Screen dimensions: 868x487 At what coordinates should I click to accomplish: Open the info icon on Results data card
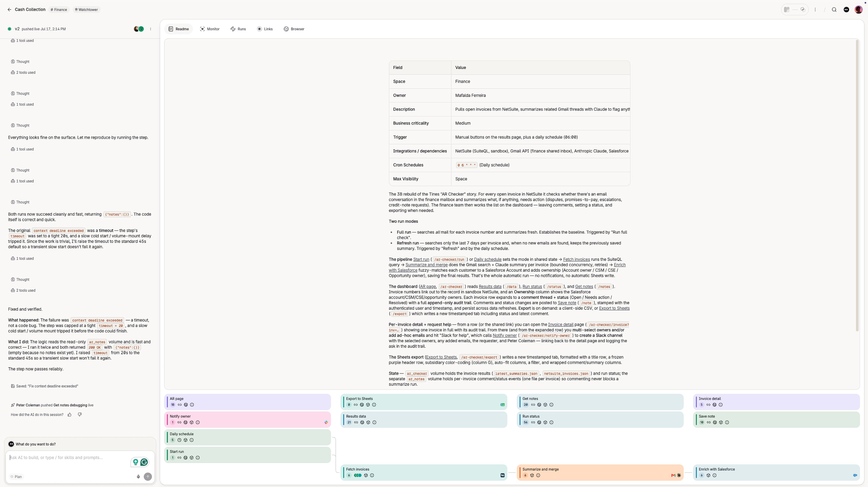point(374,423)
